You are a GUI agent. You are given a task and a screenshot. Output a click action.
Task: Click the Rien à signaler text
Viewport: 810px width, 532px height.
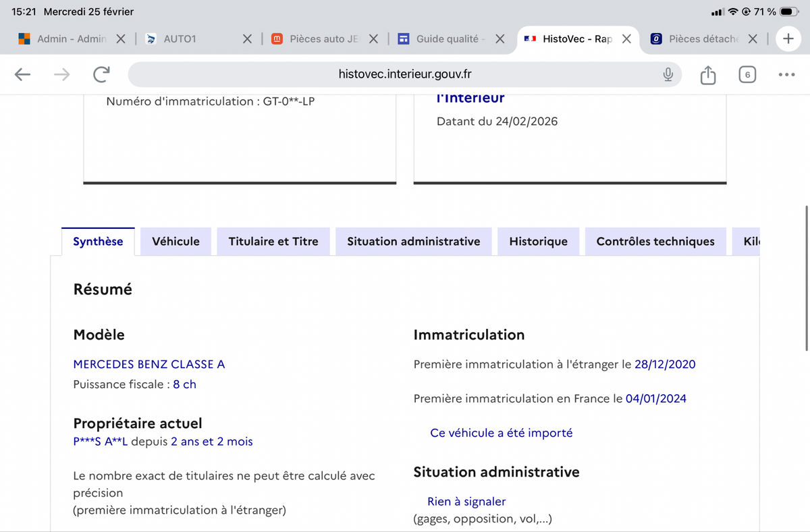coord(466,502)
